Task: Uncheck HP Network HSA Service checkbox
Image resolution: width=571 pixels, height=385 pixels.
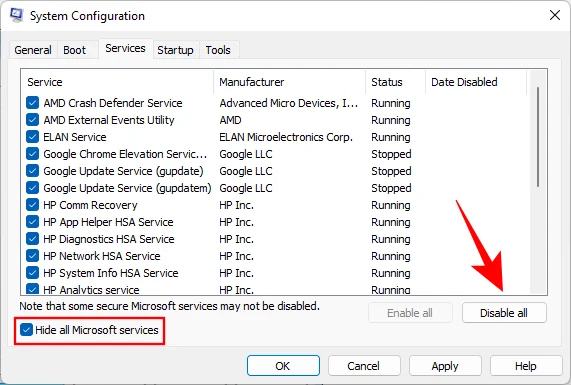Action: coord(32,256)
